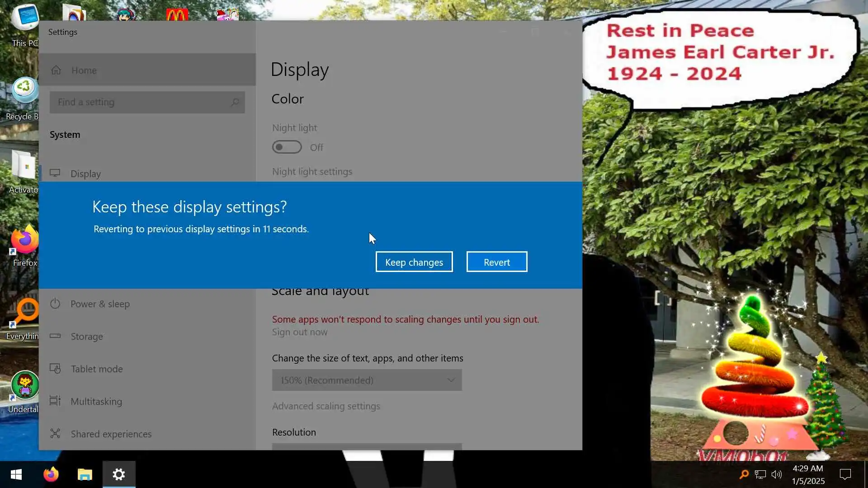Open Advanced scaling settings link
Image resolution: width=868 pixels, height=488 pixels.
325,406
